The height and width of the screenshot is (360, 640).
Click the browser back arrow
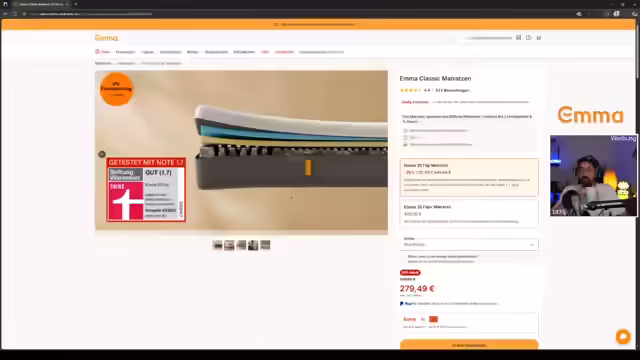(x=5, y=14)
